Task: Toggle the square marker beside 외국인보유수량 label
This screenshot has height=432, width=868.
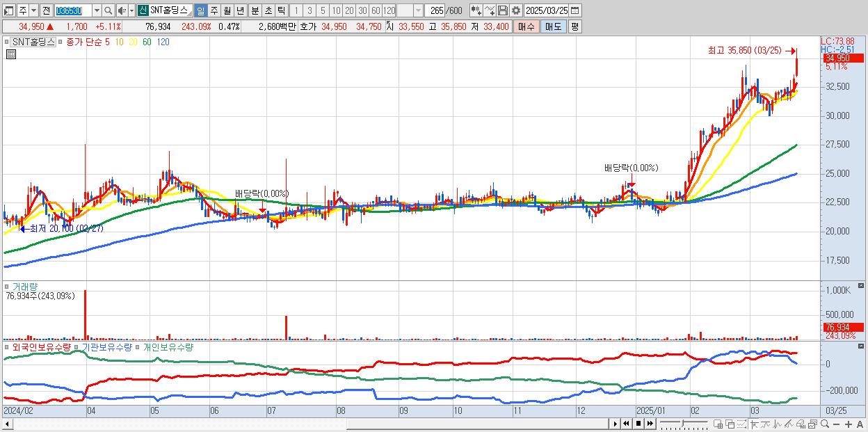Action: [x=6, y=346]
